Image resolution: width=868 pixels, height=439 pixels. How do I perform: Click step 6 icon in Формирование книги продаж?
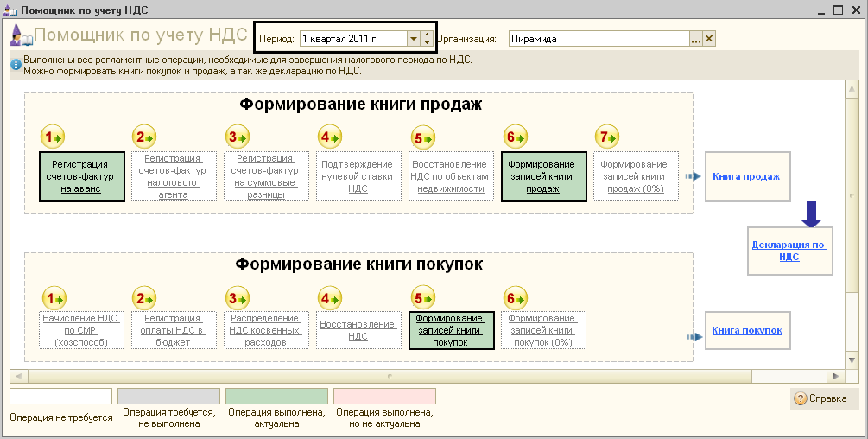(x=516, y=137)
